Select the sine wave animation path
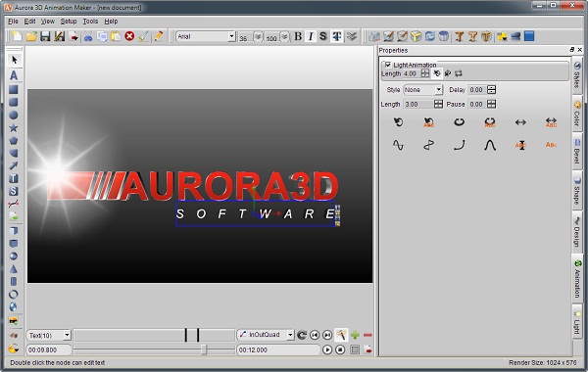This screenshot has height=372, width=588. tap(398, 145)
